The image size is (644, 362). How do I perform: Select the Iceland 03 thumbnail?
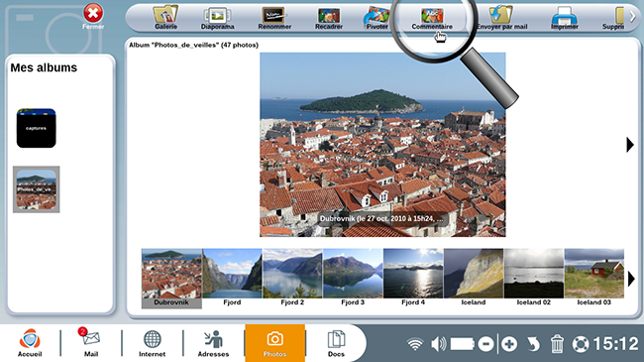coord(593,278)
